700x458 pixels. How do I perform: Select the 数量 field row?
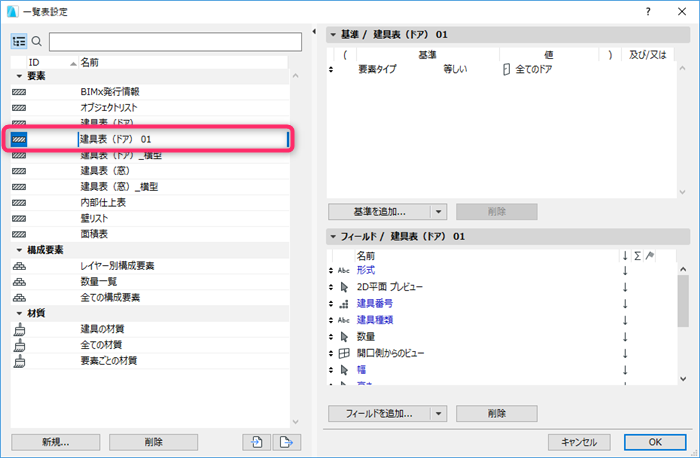[502, 337]
